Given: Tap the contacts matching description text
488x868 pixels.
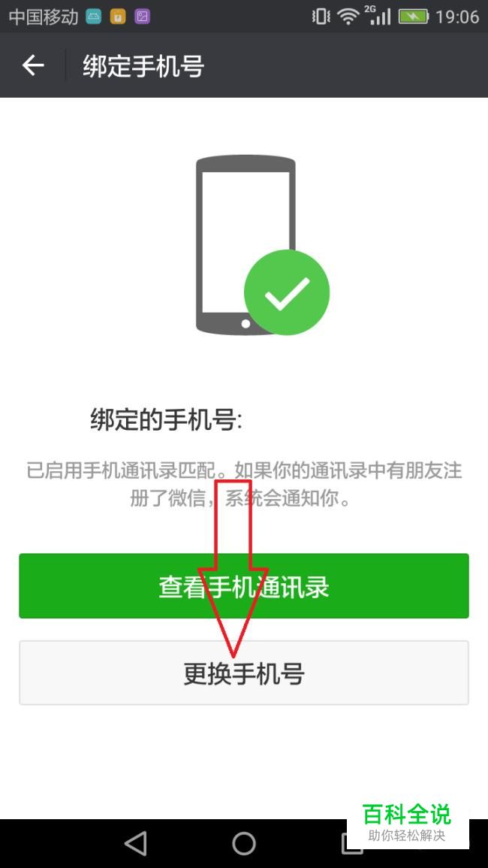Looking at the screenshot, I should pos(244,485).
